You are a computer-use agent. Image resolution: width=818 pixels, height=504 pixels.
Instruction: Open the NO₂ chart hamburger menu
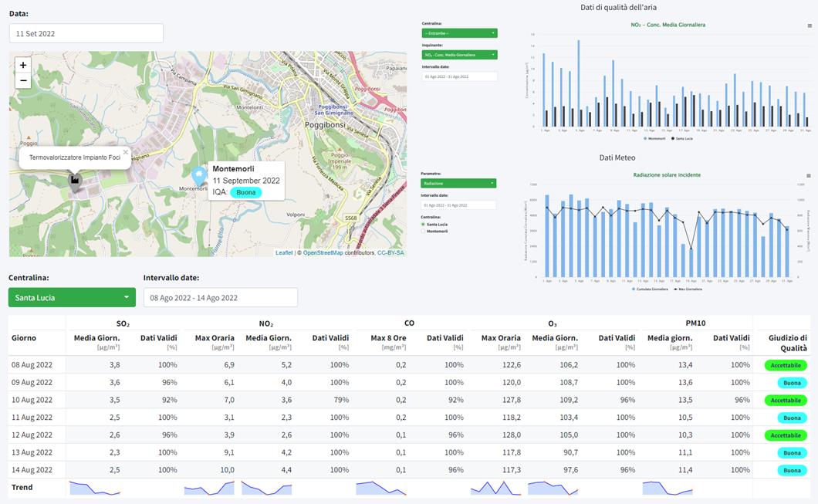pyautogui.click(x=810, y=25)
